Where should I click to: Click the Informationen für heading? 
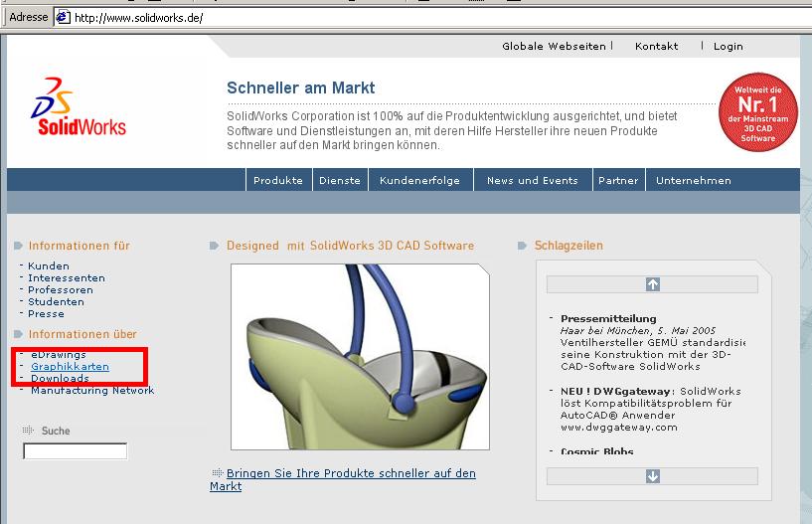click(80, 246)
